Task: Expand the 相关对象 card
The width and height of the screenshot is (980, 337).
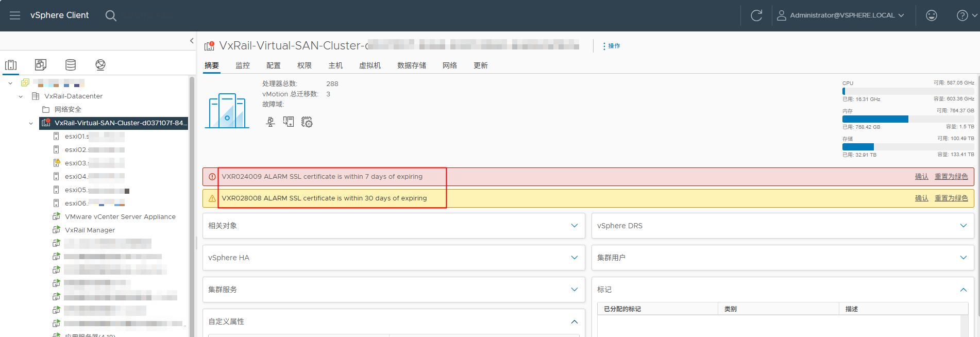Action: coord(575,226)
